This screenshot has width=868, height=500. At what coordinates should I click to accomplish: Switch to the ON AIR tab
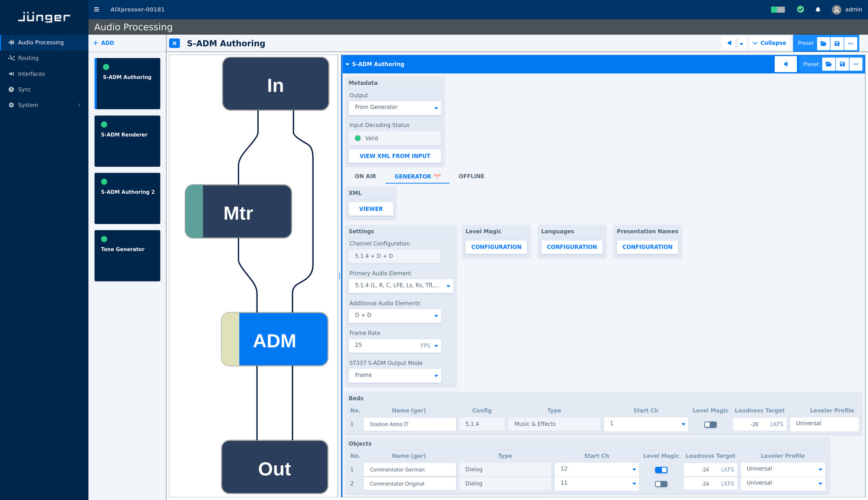(x=365, y=176)
